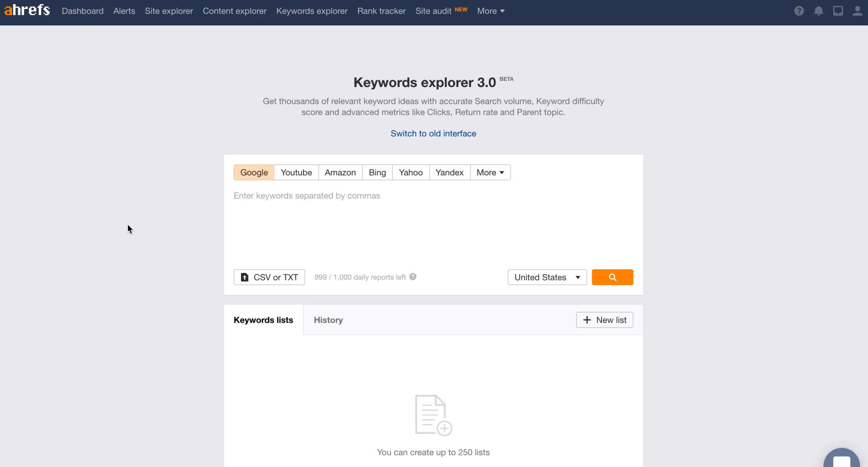Select the Yandex search engine
The height and width of the screenshot is (467, 868).
coord(449,172)
